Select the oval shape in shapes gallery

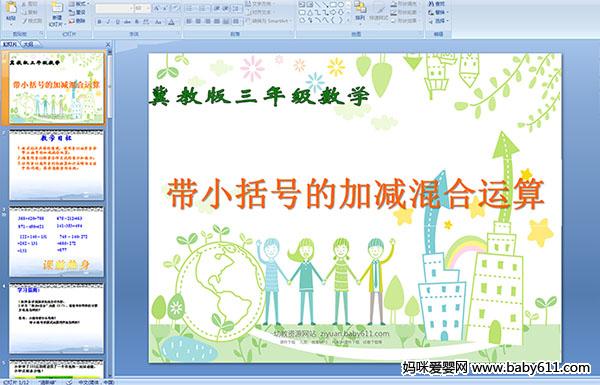click(x=340, y=4)
